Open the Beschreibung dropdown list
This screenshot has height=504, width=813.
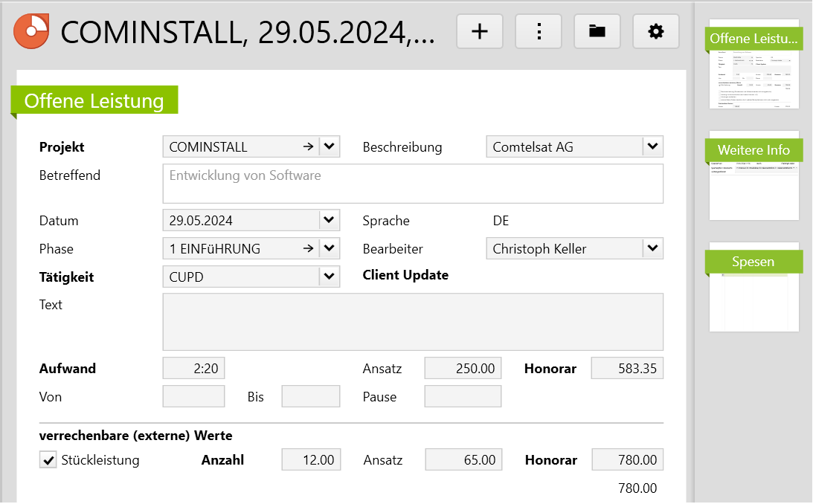(x=652, y=147)
